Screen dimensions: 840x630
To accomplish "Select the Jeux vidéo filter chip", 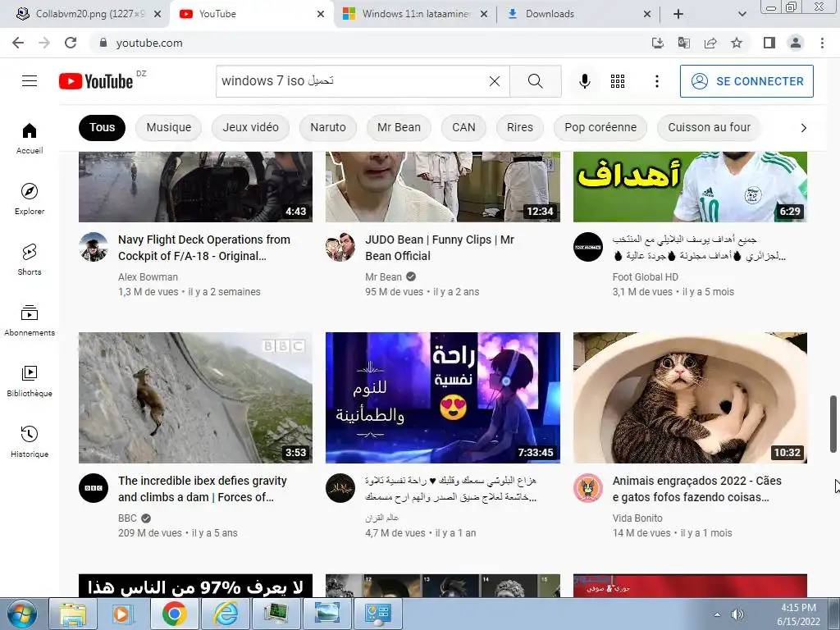I will [251, 127].
